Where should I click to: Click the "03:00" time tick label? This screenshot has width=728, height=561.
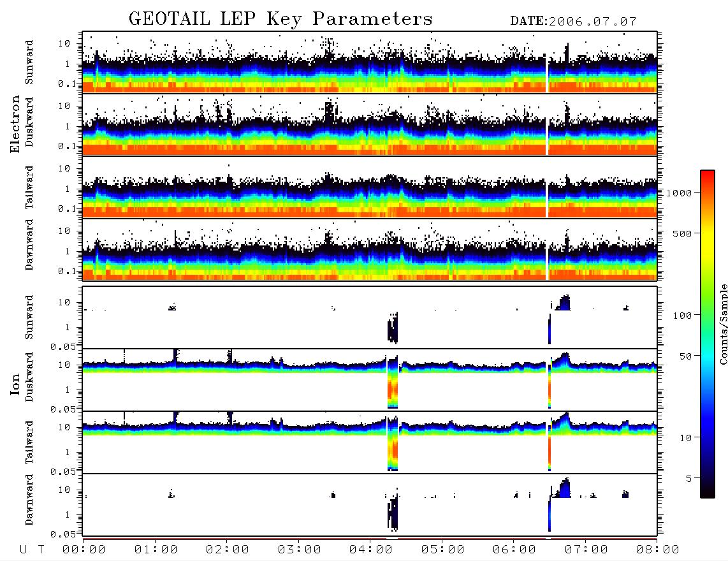pyautogui.click(x=299, y=550)
